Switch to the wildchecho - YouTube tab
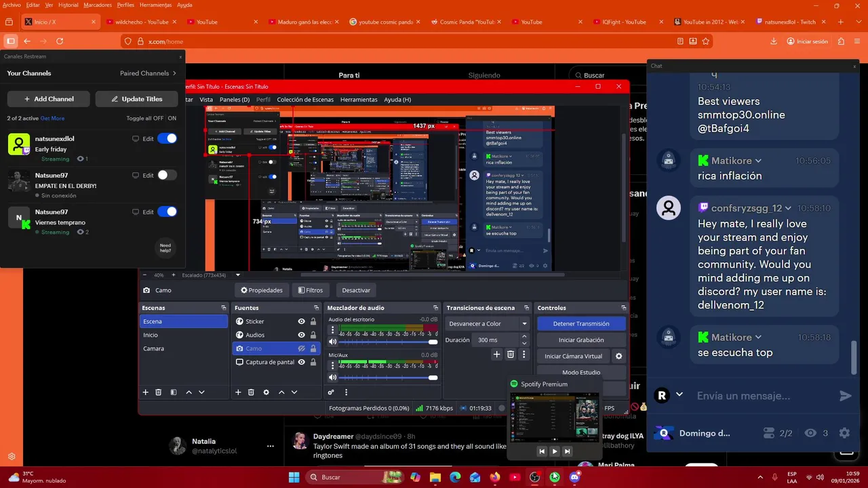Image resolution: width=868 pixels, height=488 pixels. tap(142, 22)
